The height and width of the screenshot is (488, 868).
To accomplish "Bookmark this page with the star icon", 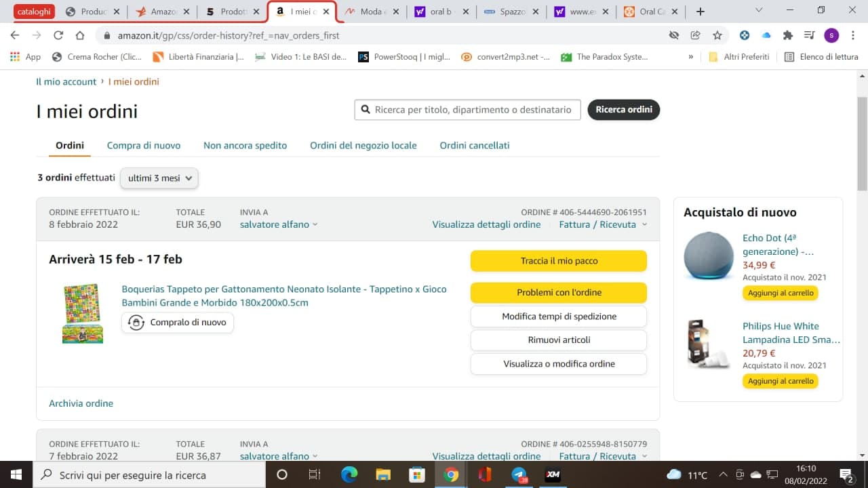I will [717, 35].
